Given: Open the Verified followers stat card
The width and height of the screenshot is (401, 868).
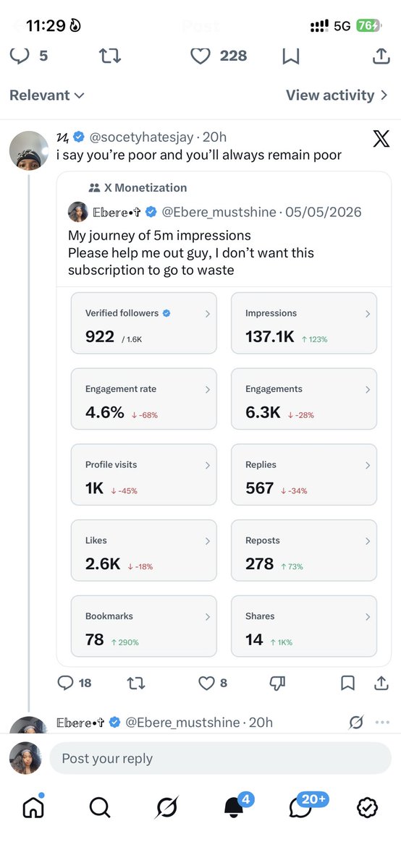Looking at the screenshot, I should 144,323.
